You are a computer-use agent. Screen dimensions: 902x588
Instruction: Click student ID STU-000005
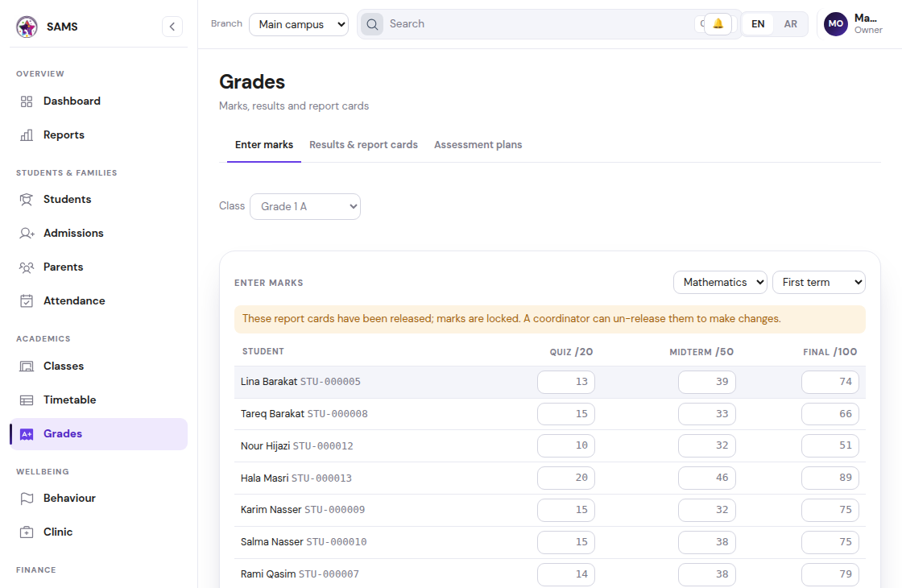(330, 382)
